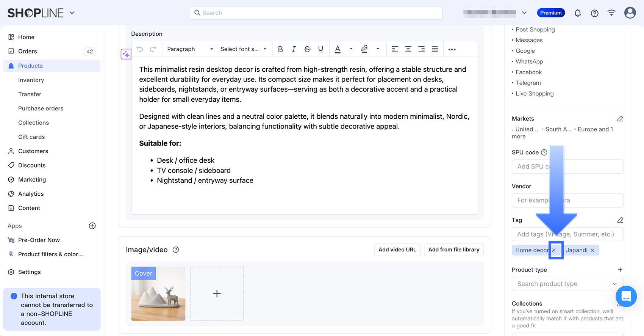Open the Paragraph style dropdown
Screen dimensions: 644x336
click(190, 49)
